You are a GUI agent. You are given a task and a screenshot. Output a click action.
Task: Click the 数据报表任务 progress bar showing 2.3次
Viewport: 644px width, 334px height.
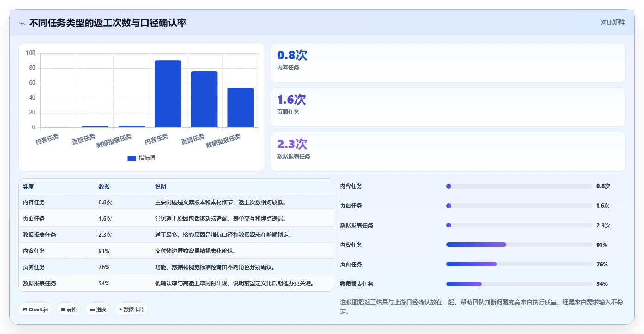click(519, 225)
